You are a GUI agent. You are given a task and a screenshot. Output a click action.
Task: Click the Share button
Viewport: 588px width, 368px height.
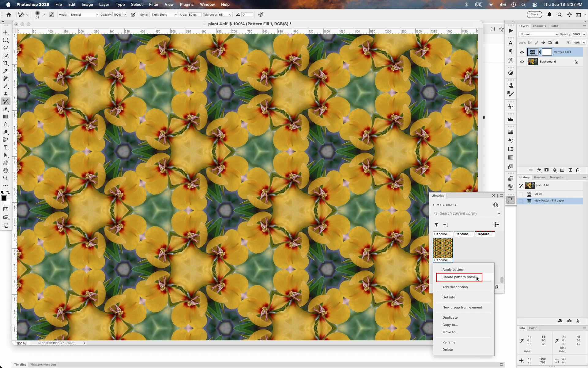tap(534, 14)
